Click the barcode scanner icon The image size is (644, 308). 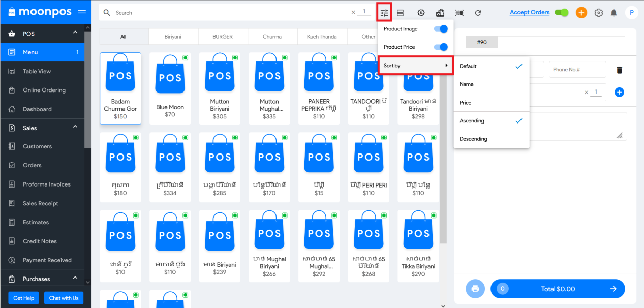tap(459, 13)
